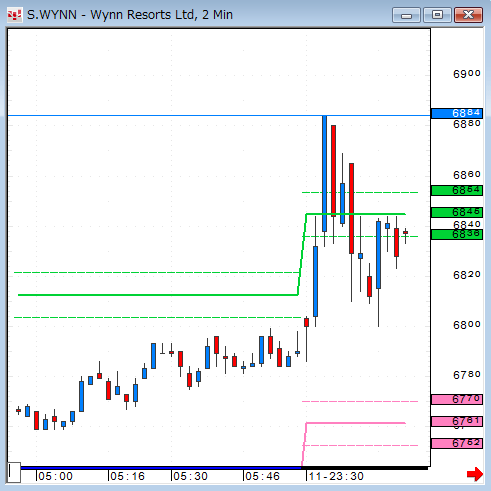Click the pink 6761 price label

tap(456, 421)
